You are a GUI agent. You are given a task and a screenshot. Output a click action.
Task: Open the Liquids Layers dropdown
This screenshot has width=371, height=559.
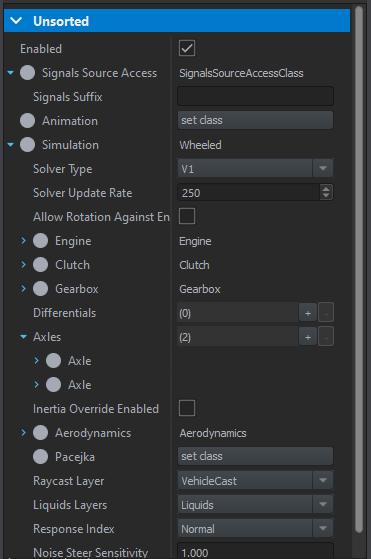pyautogui.click(x=256, y=504)
